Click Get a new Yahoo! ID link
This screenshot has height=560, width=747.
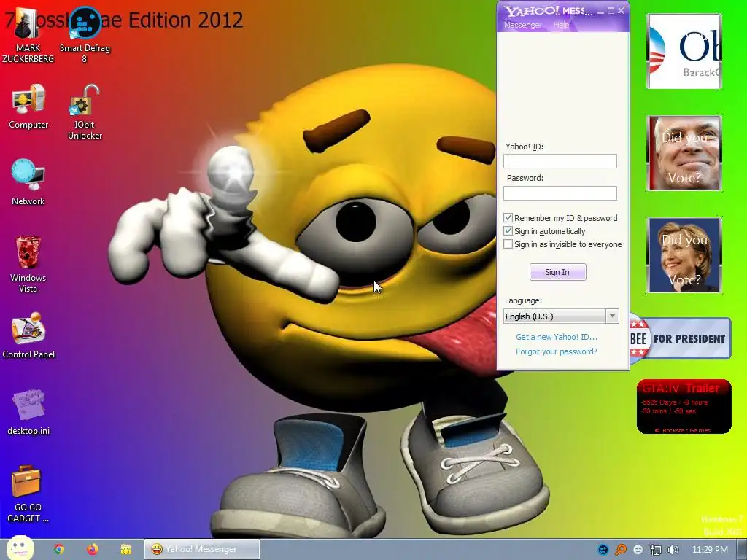(x=557, y=337)
